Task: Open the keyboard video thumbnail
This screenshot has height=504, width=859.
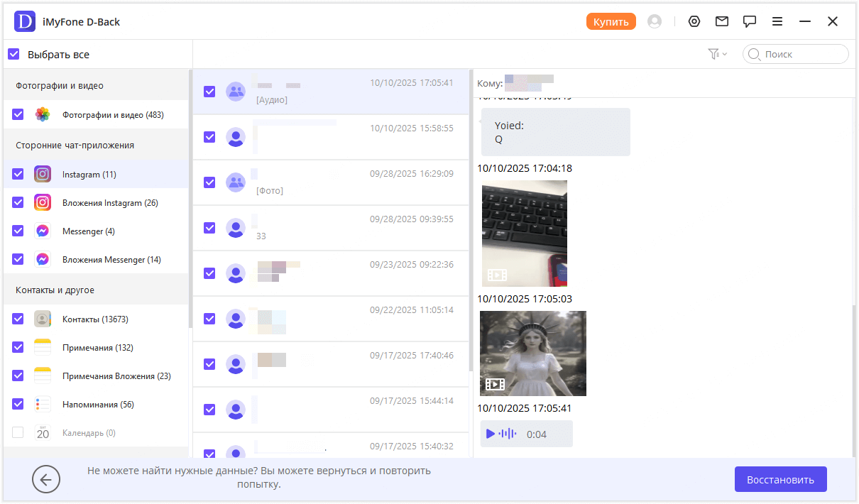Action: (524, 233)
